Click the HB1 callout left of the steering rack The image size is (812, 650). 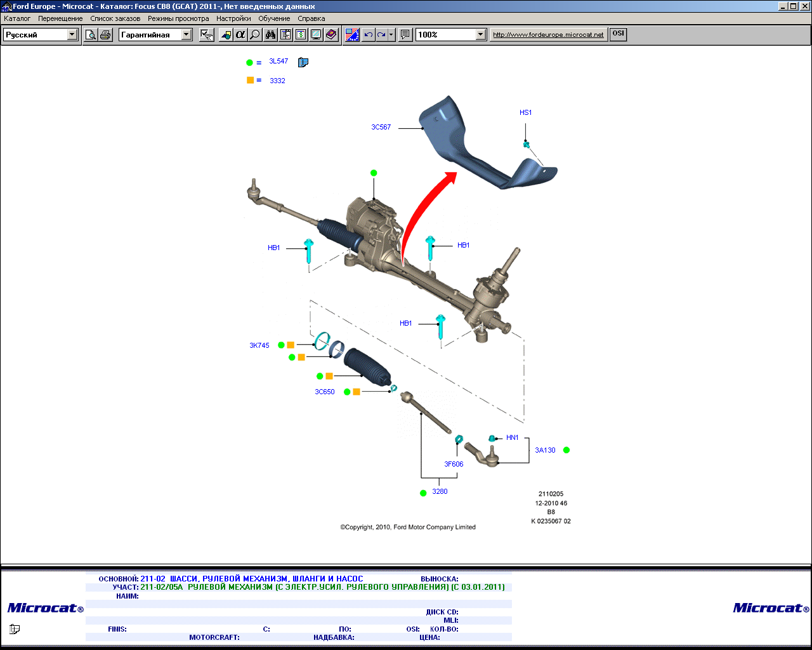274,248
